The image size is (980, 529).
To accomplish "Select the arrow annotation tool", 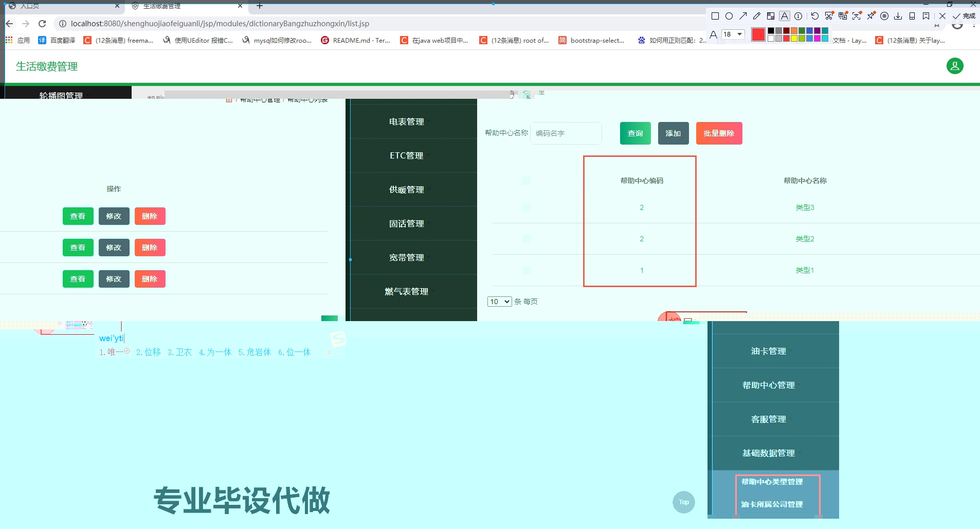I will pos(743,16).
